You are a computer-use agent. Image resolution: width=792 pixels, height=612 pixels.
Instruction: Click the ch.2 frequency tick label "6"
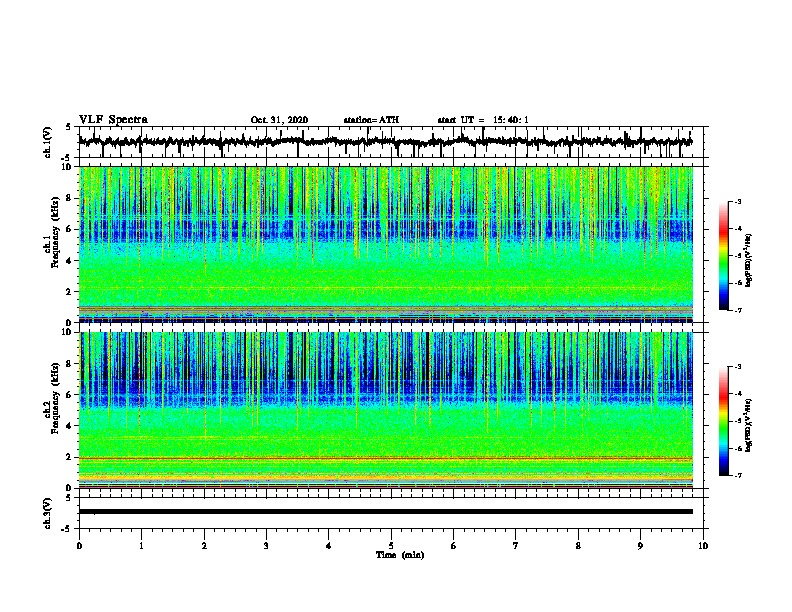(70, 395)
